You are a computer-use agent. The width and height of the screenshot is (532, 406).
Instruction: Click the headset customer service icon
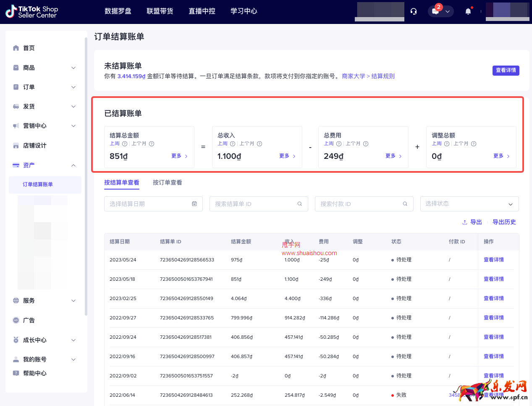414,11
